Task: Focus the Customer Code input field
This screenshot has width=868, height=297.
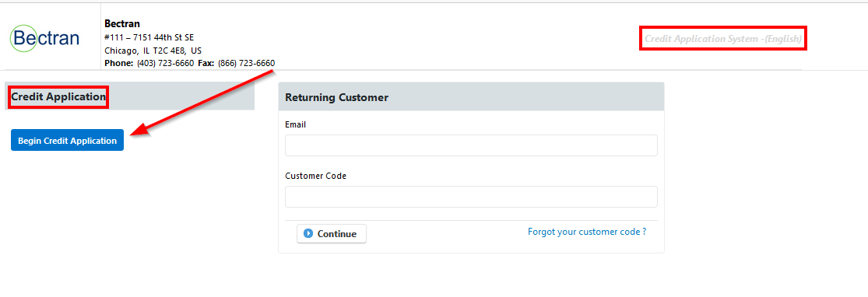Action: coord(471,197)
